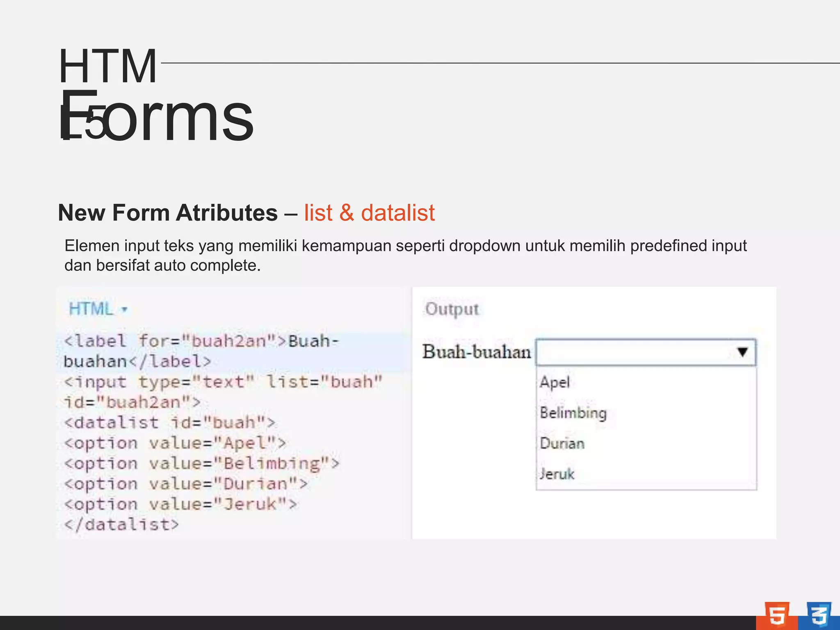Expand the Buah-buahan datalist arrow
Viewport: 840px width, 630px height.
coord(742,352)
